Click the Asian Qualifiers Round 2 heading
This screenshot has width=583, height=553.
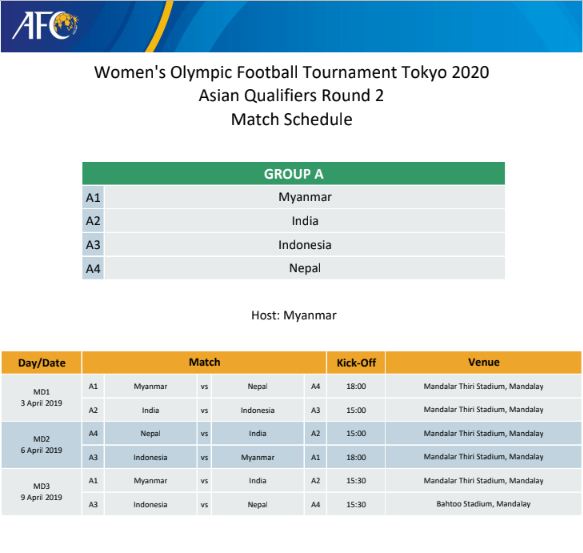[x=291, y=96]
